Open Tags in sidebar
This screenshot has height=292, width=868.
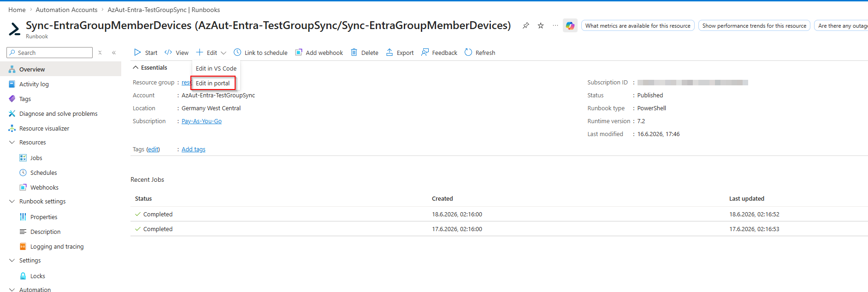pyautogui.click(x=25, y=99)
